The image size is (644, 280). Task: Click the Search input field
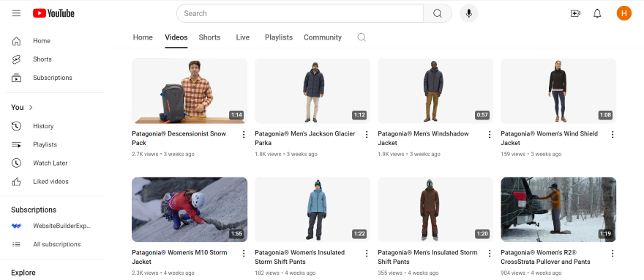click(x=300, y=13)
